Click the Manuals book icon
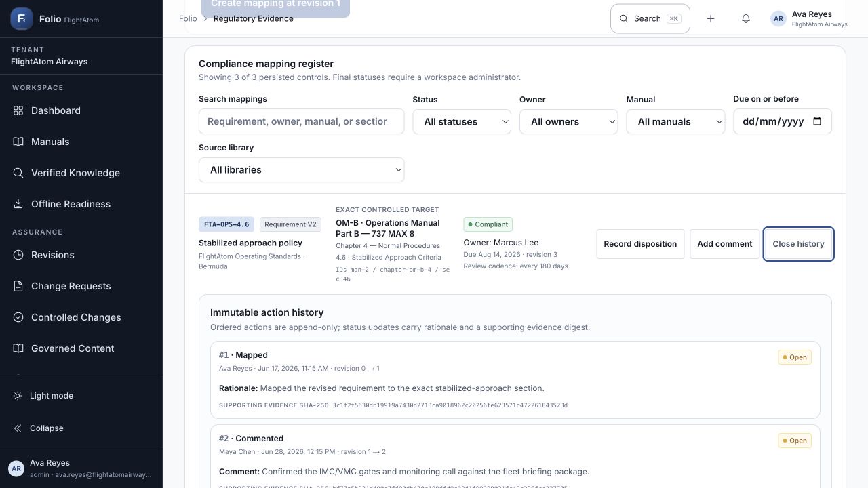This screenshot has width=868, height=488. 18,142
